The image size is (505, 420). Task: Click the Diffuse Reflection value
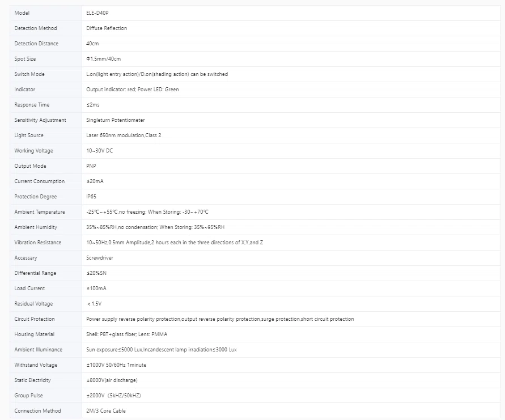click(107, 28)
